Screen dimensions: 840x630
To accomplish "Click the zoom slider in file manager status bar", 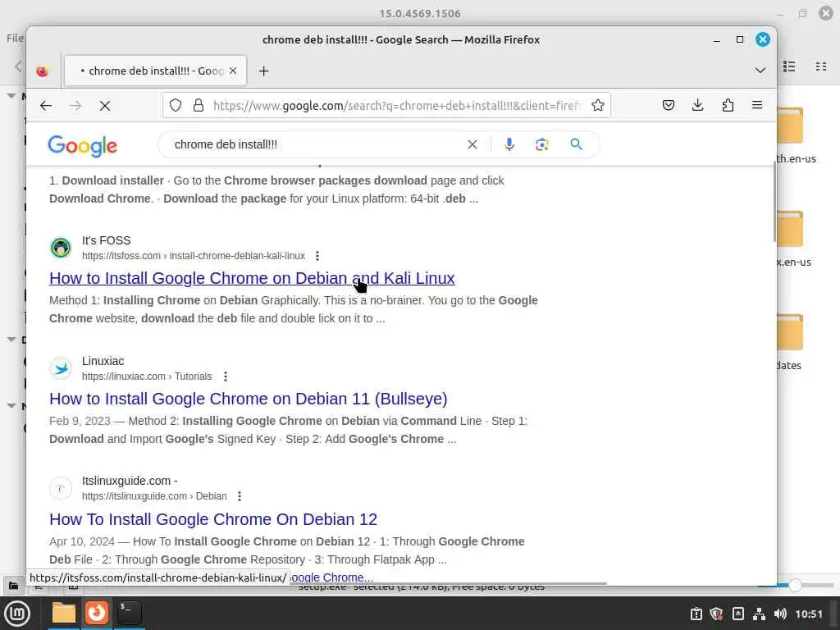I will coord(795,586).
